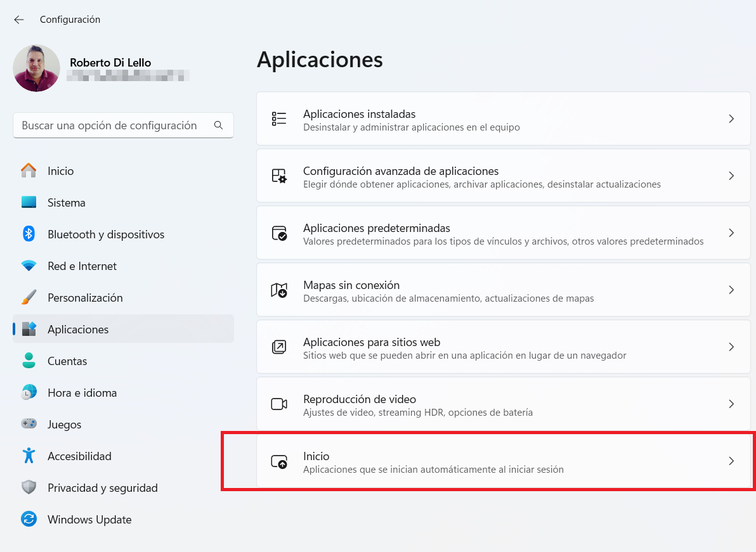Click the Windows Update sync icon

29,520
